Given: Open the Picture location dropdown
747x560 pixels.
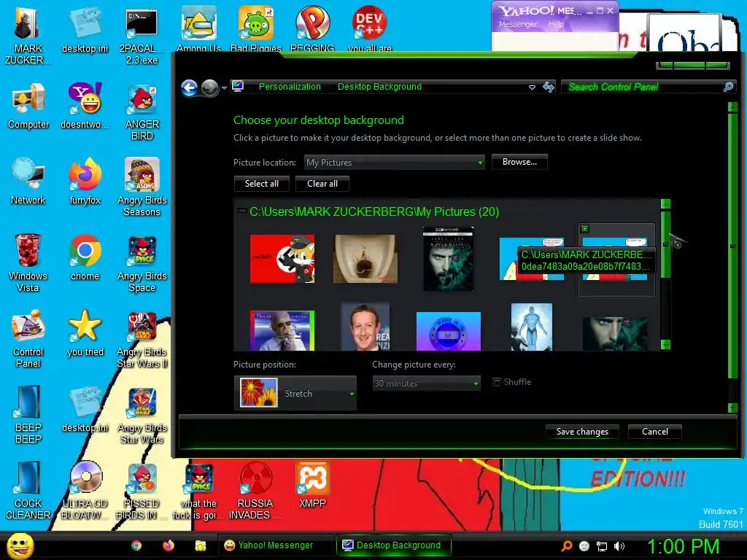Looking at the screenshot, I should coord(395,163).
